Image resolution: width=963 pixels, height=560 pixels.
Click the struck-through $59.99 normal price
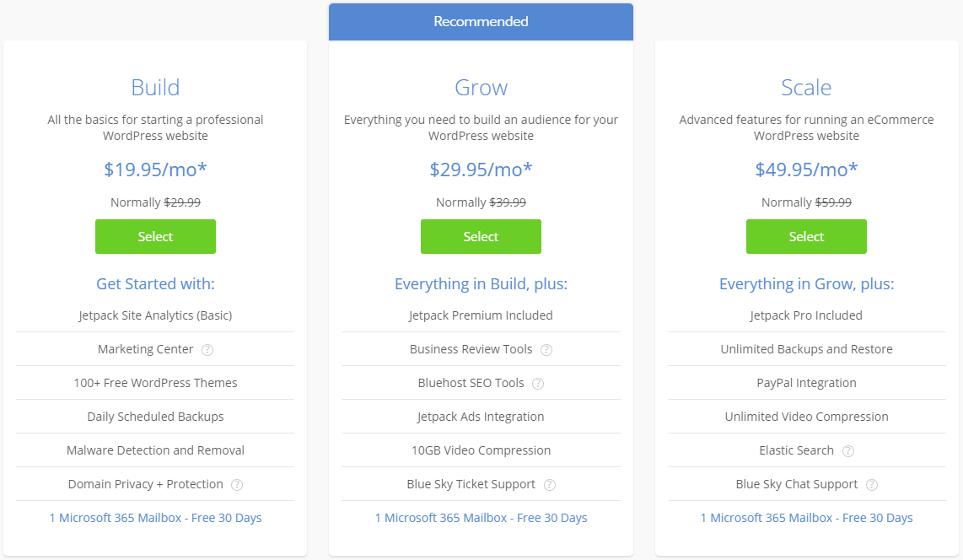pos(833,202)
